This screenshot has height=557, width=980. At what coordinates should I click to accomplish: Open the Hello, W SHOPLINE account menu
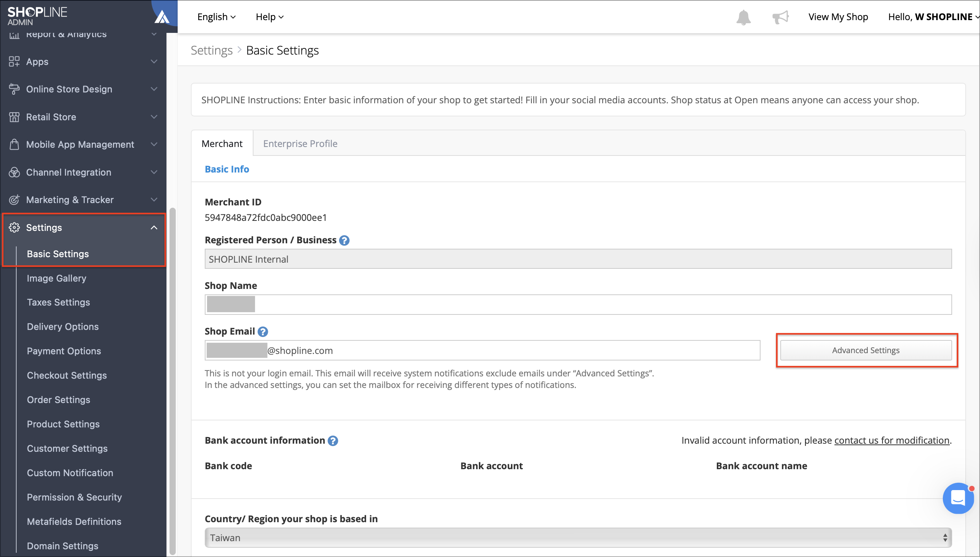pyautogui.click(x=934, y=17)
